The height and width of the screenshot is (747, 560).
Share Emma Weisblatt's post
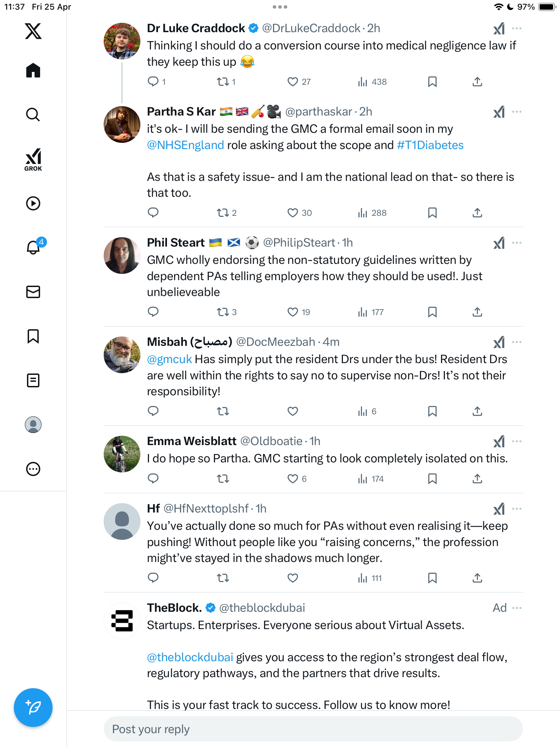click(x=477, y=479)
